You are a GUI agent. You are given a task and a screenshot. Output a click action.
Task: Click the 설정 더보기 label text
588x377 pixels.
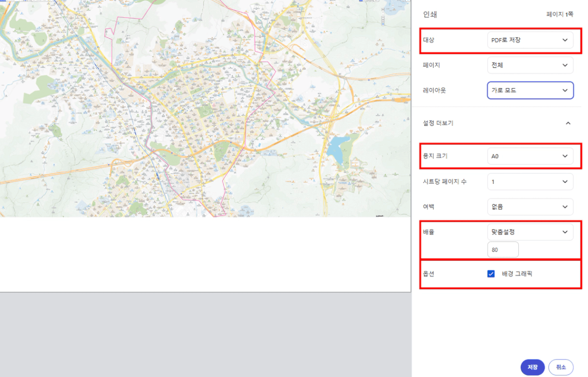[x=438, y=123]
